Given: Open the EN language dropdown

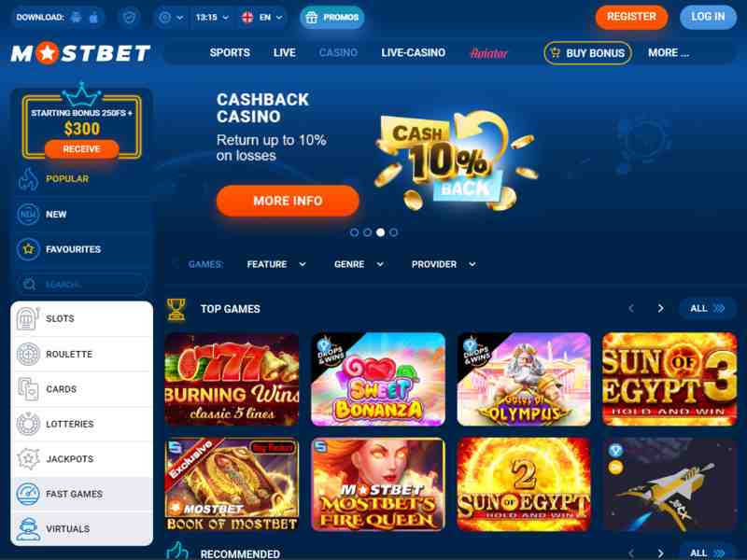Looking at the screenshot, I should tap(262, 18).
